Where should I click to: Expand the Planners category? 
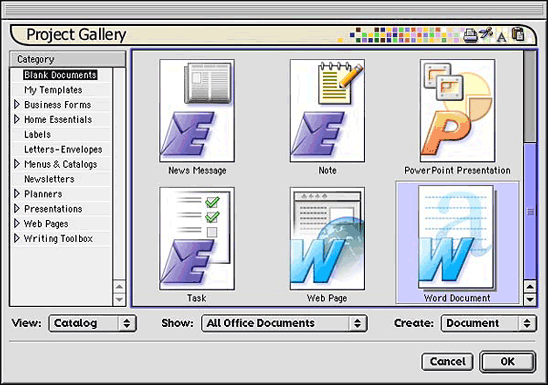16,194
